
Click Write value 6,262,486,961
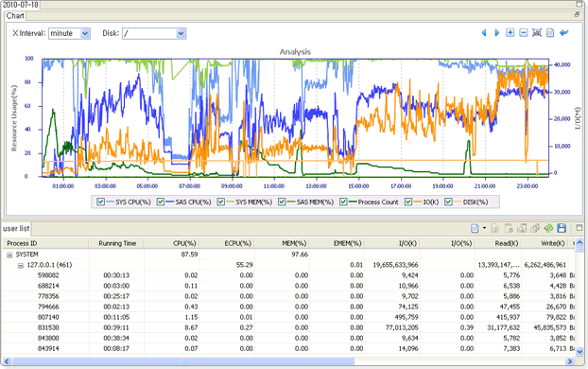[x=545, y=265]
